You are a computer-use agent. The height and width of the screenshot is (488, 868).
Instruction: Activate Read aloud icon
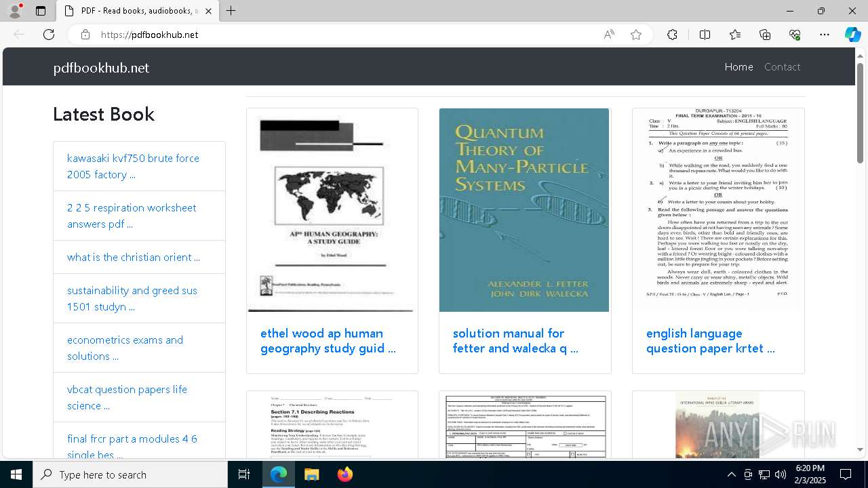point(609,35)
